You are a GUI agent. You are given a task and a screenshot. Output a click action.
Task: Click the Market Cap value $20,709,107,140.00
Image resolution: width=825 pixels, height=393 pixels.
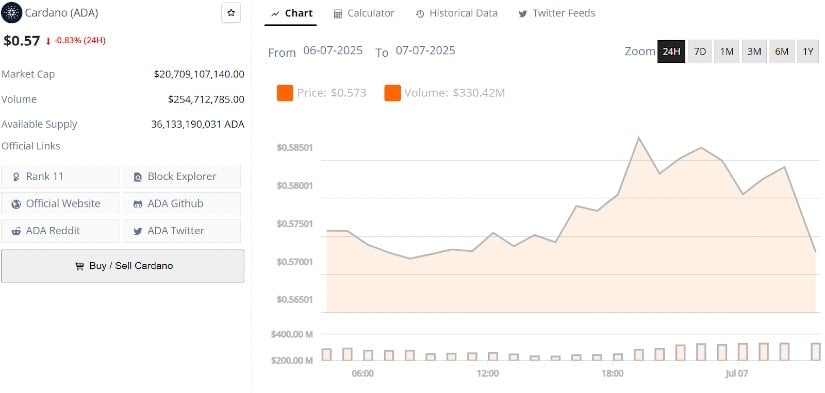click(199, 74)
